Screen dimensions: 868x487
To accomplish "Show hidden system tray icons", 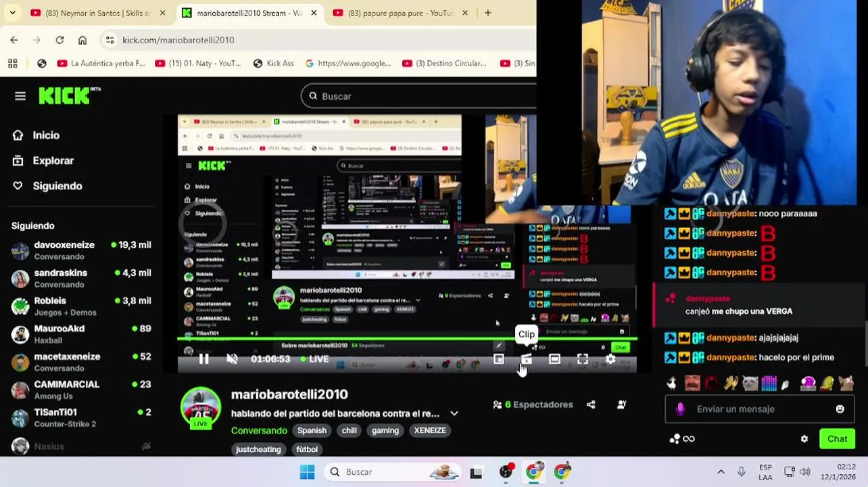I will (721, 472).
